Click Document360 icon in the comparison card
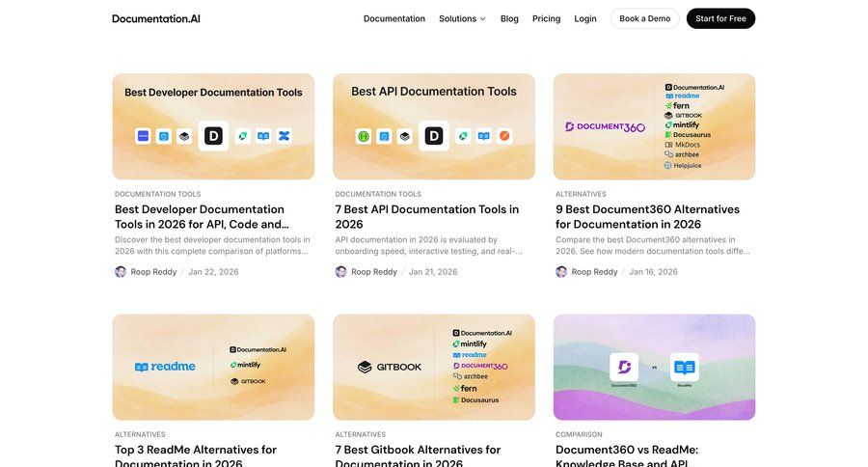This screenshot has height=467, width=868. (624, 367)
